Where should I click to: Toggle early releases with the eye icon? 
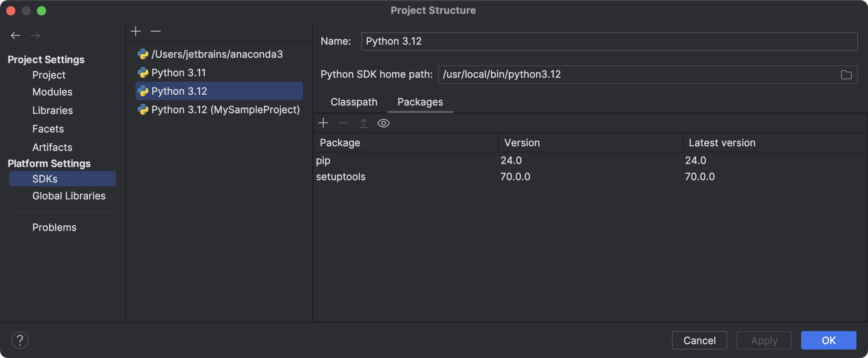384,123
